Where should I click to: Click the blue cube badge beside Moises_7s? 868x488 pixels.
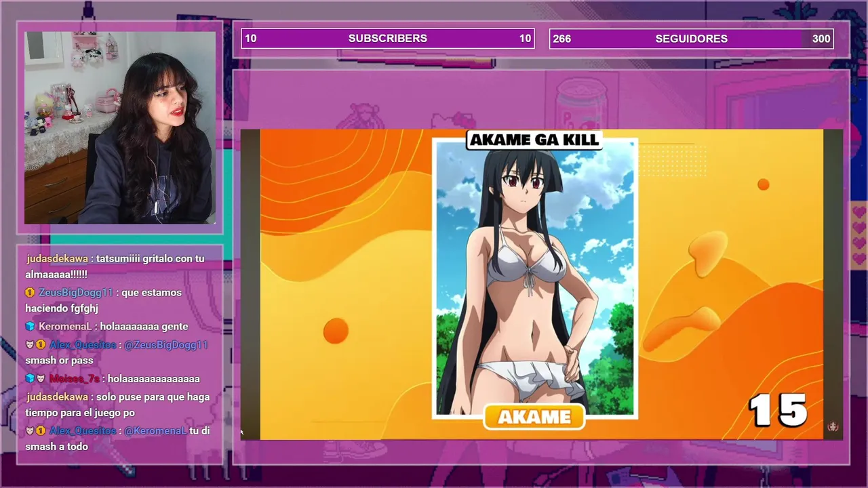(x=30, y=379)
